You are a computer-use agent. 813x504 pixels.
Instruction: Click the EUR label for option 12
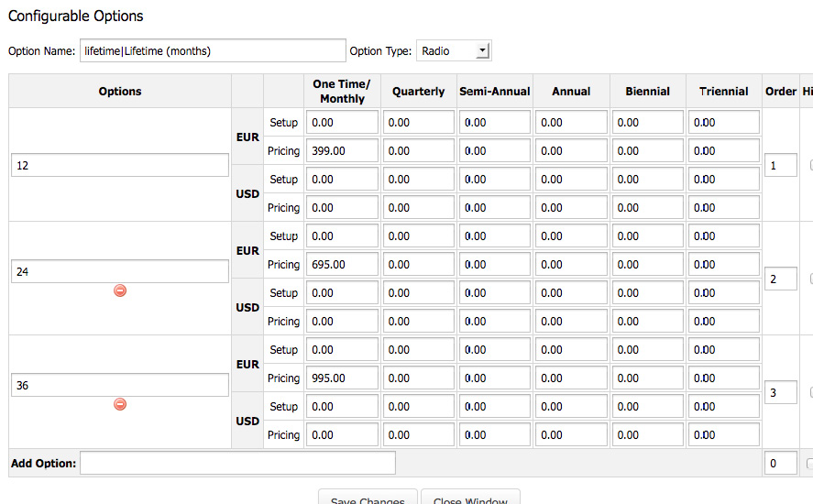click(x=247, y=137)
